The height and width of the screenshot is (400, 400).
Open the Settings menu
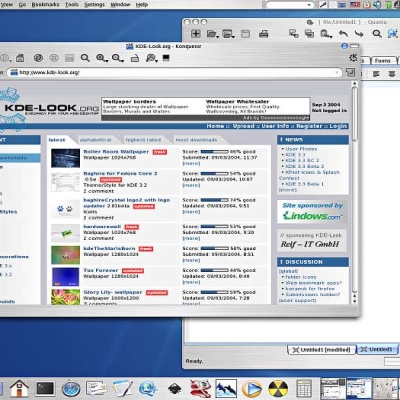tap(94, 5)
